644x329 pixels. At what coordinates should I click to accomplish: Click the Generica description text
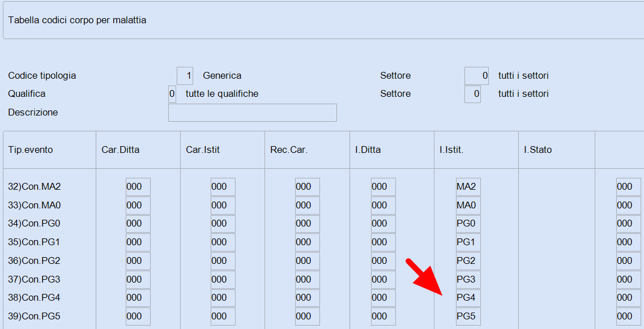click(222, 75)
